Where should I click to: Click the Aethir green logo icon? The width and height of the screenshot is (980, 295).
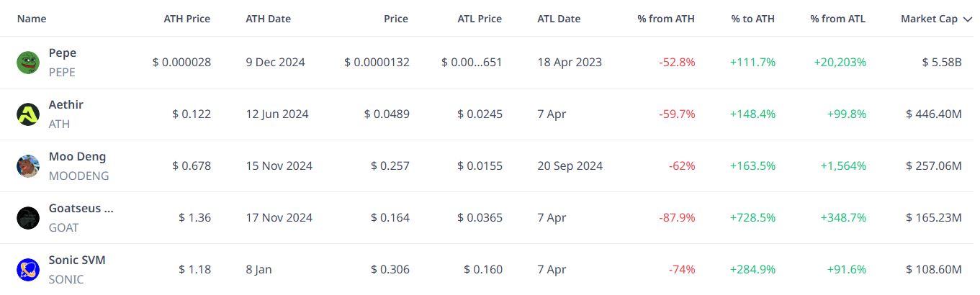pyautogui.click(x=28, y=114)
